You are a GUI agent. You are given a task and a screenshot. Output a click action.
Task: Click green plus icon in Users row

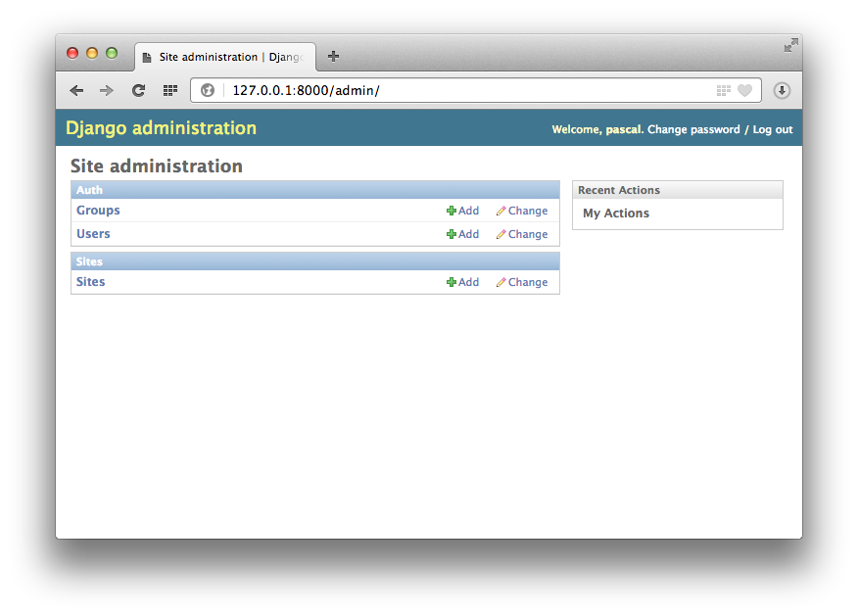pyautogui.click(x=452, y=234)
